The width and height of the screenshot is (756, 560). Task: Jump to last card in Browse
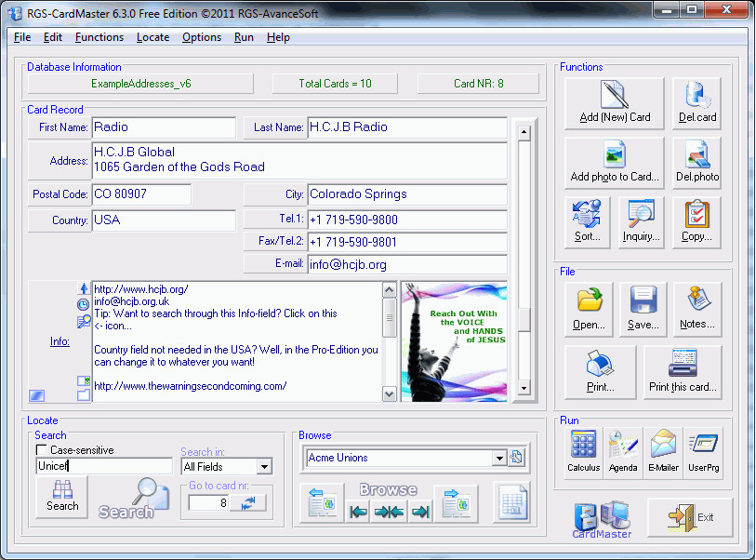[420, 512]
